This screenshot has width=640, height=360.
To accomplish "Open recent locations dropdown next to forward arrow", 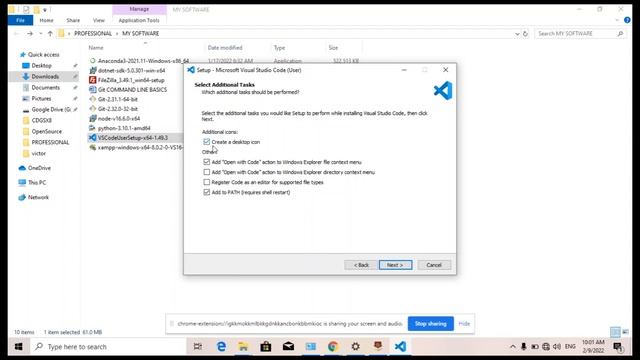I will [x=40, y=33].
